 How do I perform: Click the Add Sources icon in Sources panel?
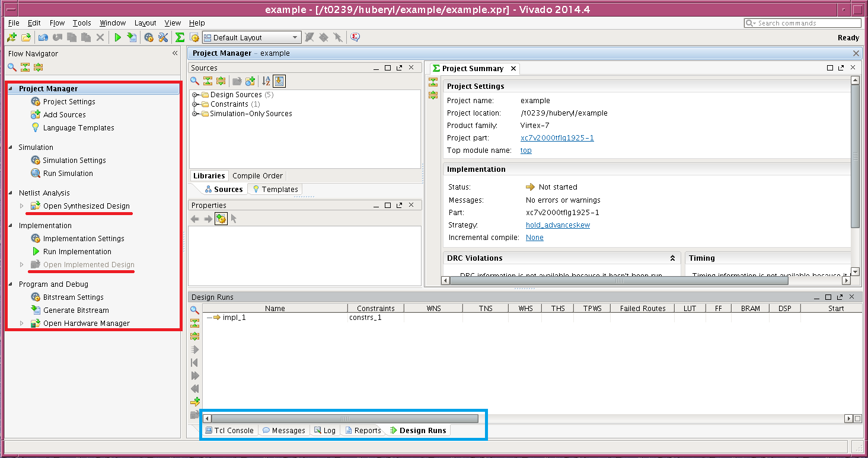(250, 81)
